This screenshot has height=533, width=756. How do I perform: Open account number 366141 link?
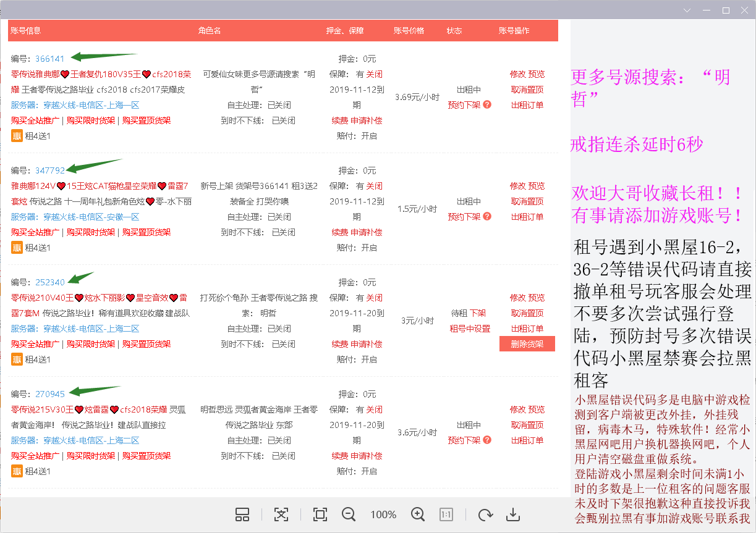[x=50, y=59]
